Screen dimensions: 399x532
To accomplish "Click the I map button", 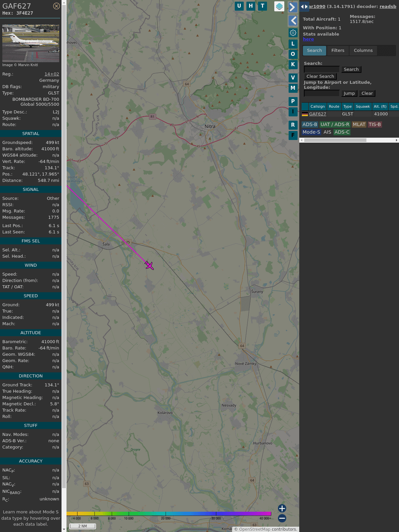I will 293,112.
